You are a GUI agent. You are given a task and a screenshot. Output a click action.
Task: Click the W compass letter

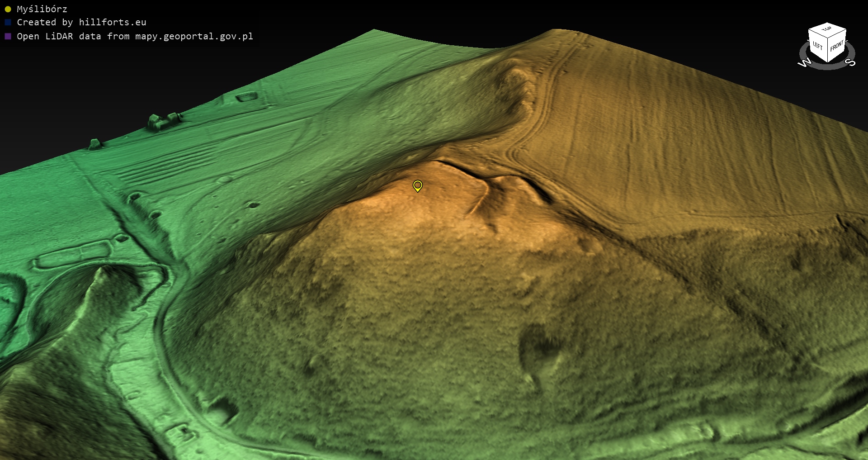pos(805,63)
